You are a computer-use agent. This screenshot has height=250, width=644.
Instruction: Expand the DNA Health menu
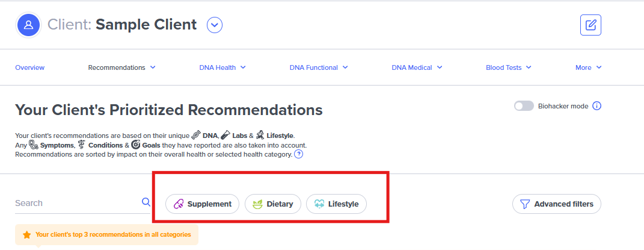pos(222,67)
